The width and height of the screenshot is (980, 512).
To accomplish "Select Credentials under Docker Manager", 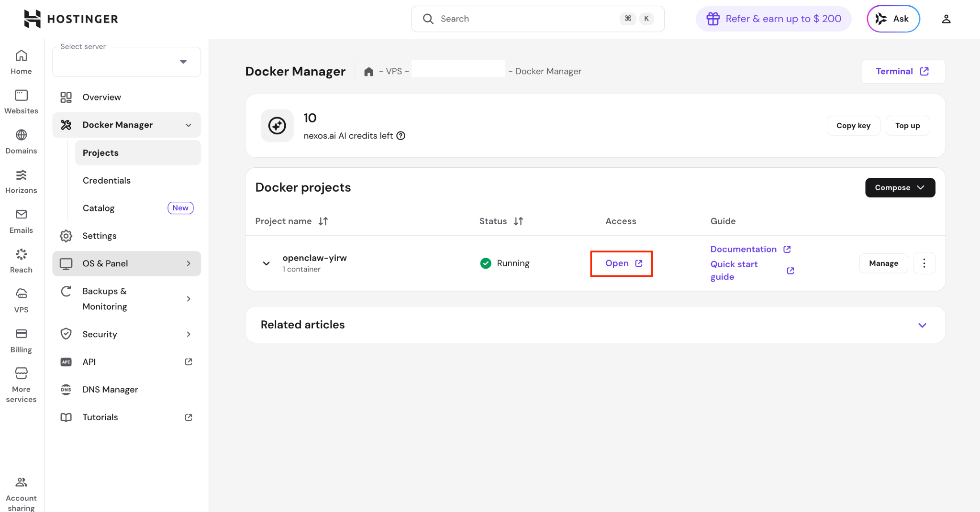I will coord(106,180).
